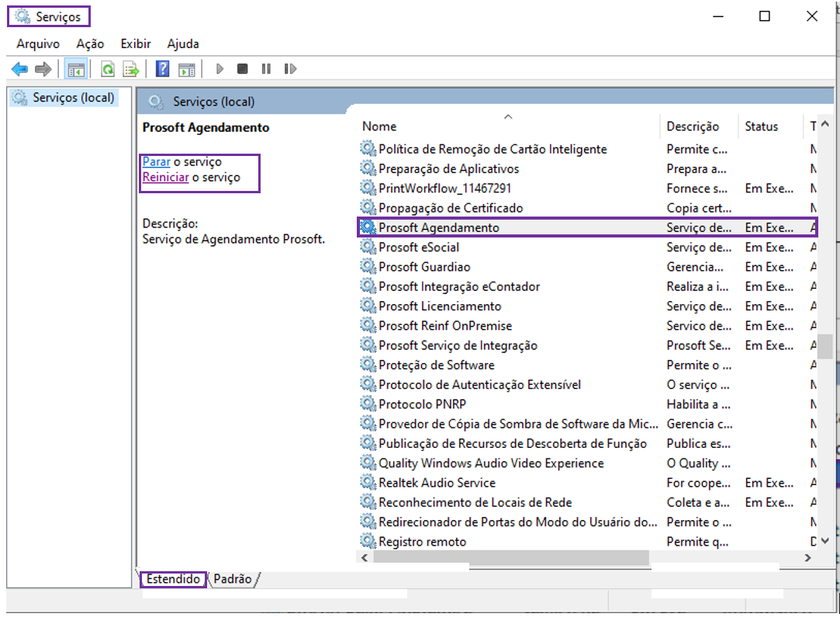The width and height of the screenshot is (840, 617).
Task: Select Prosoft Integração eContador service
Action: (x=588, y=286)
